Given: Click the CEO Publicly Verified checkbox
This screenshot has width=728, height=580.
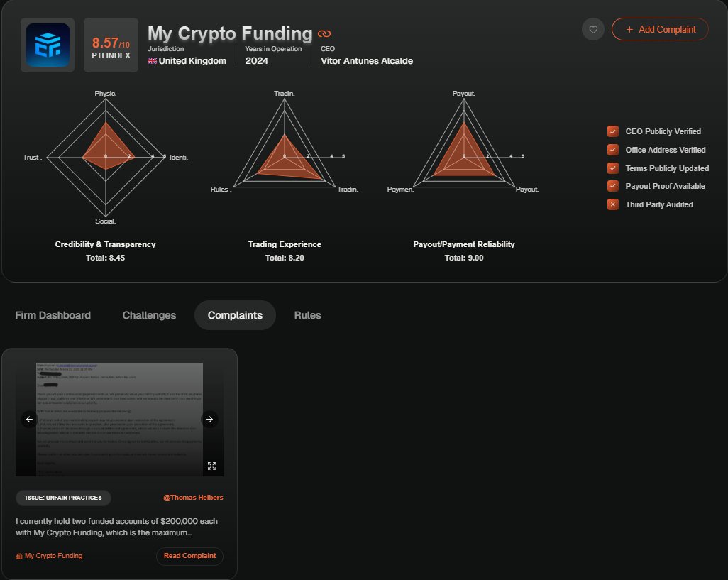Looking at the screenshot, I should 613,131.
